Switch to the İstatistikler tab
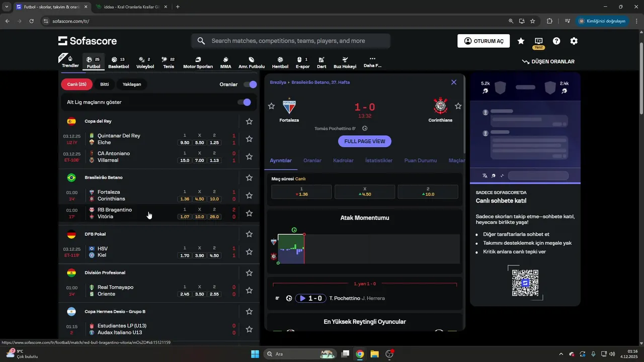 (379, 161)
